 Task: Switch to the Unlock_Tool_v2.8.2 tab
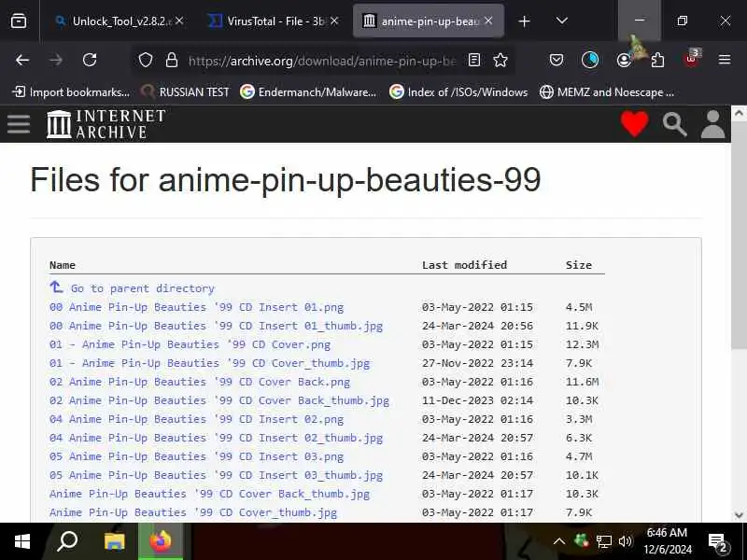pos(120,21)
